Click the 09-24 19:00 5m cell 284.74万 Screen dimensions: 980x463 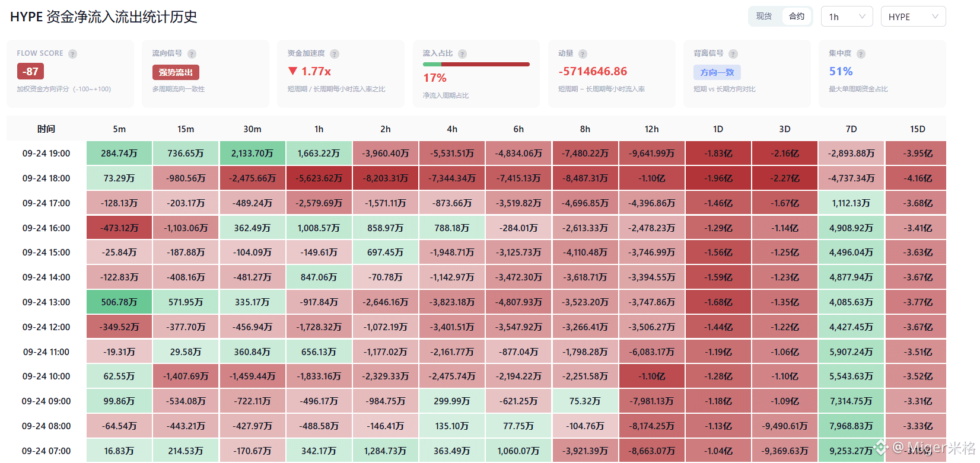pos(119,153)
